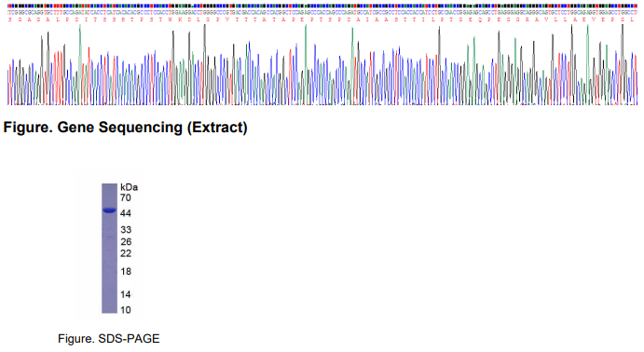Click the 10 marker label at the gel bottom
Viewport: 644px width, 352px height.
point(126,310)
